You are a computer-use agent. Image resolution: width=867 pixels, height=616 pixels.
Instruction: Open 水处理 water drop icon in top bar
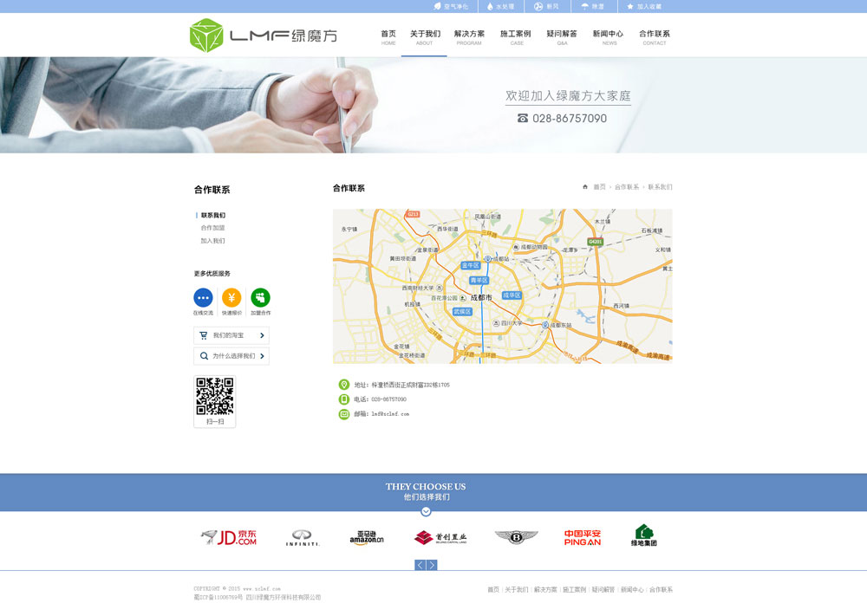(x=490, y=7)
